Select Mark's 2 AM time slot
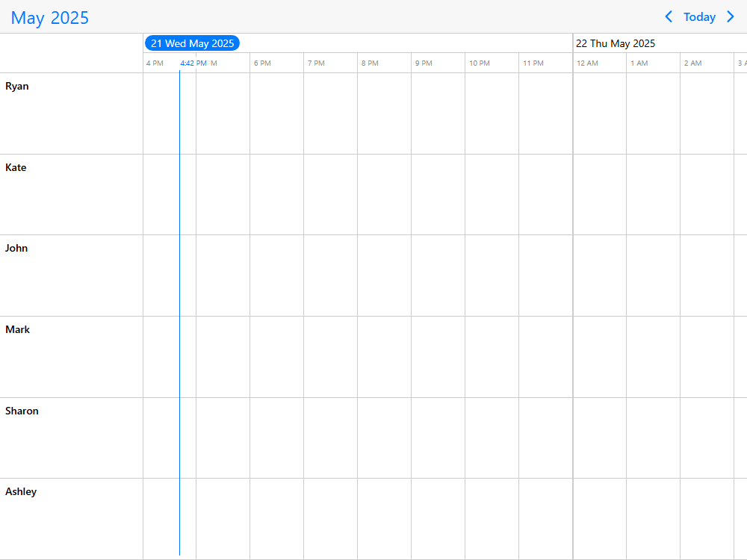The width and height of the screenshot is (747, 560). (x=707, y=357)
